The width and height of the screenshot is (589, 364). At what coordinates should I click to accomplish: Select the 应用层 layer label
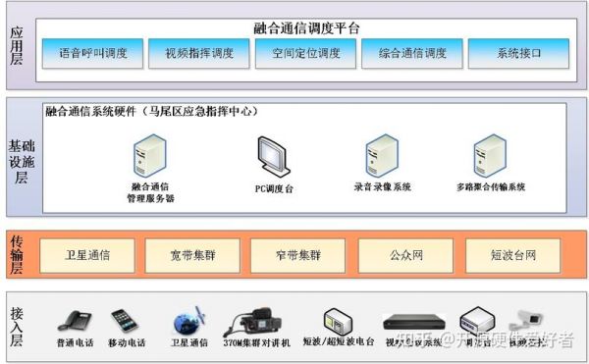[16, 46]
